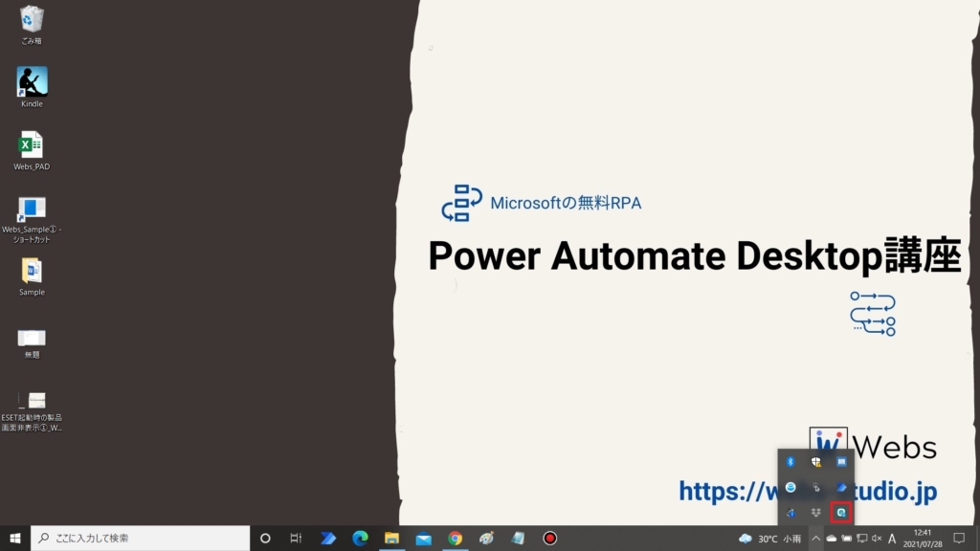Click the ここに入力して検索 taskbar search box
The image size is (980, 551).
click(140, 538)
